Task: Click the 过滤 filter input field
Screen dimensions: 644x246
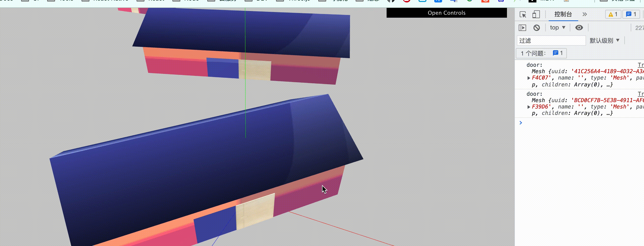Action: click(x=551, y=41)
